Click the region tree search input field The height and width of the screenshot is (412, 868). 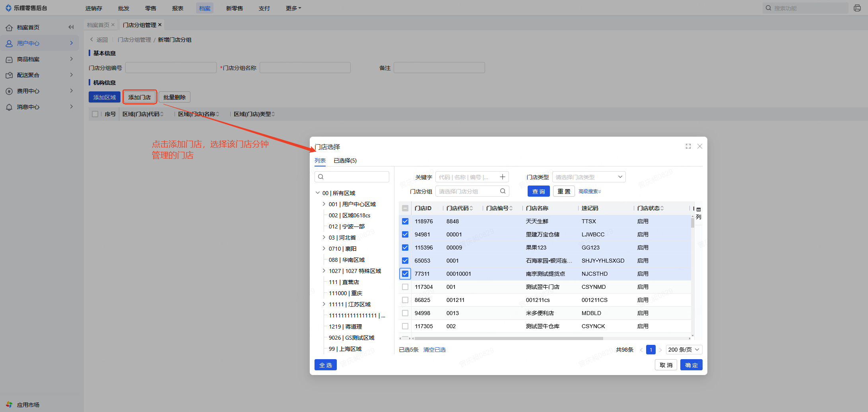352,177
